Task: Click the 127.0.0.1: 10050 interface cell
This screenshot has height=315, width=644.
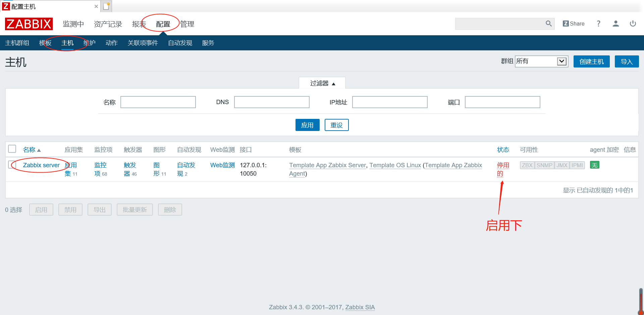Action: (253, 169)
